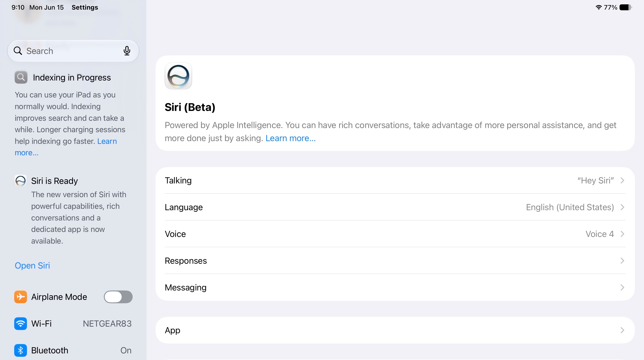Viewport: 644px width, 360px height.
Task: Click the orange Airplane Mode icon
Action: [21, 297]
